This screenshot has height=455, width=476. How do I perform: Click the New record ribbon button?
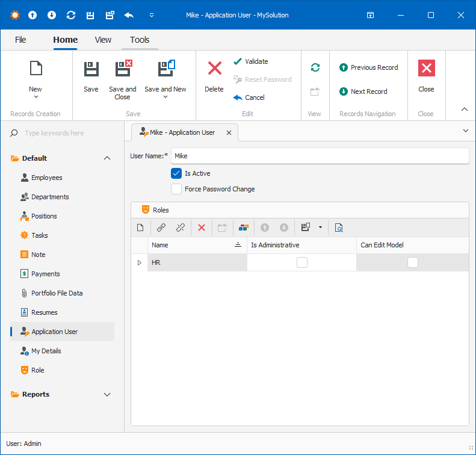36,79
